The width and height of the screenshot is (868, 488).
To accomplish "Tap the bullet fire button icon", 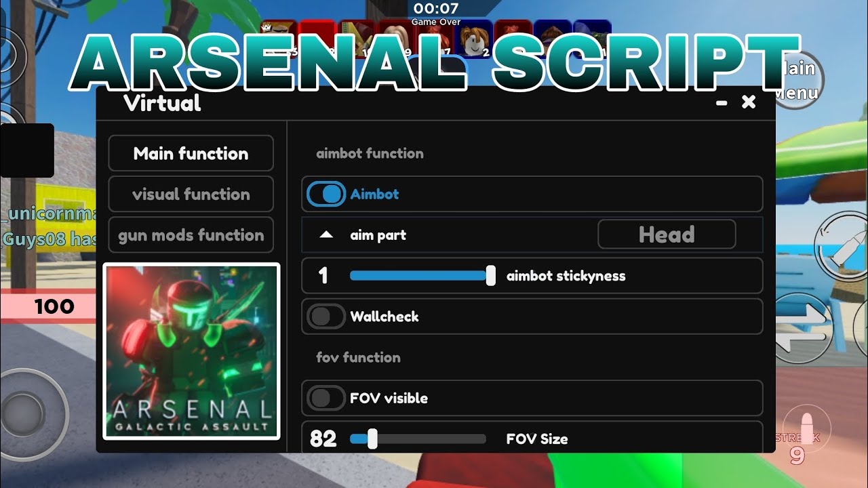I will (x=842, y=244).
